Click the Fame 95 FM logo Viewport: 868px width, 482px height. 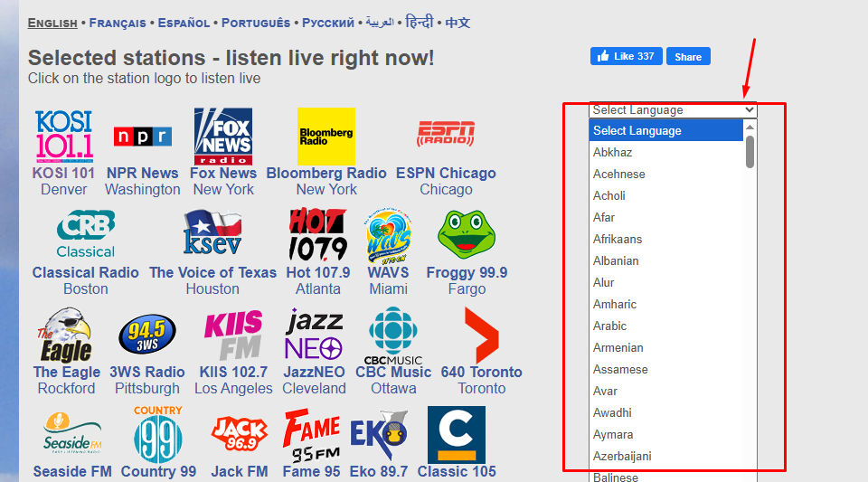[311, 435]
